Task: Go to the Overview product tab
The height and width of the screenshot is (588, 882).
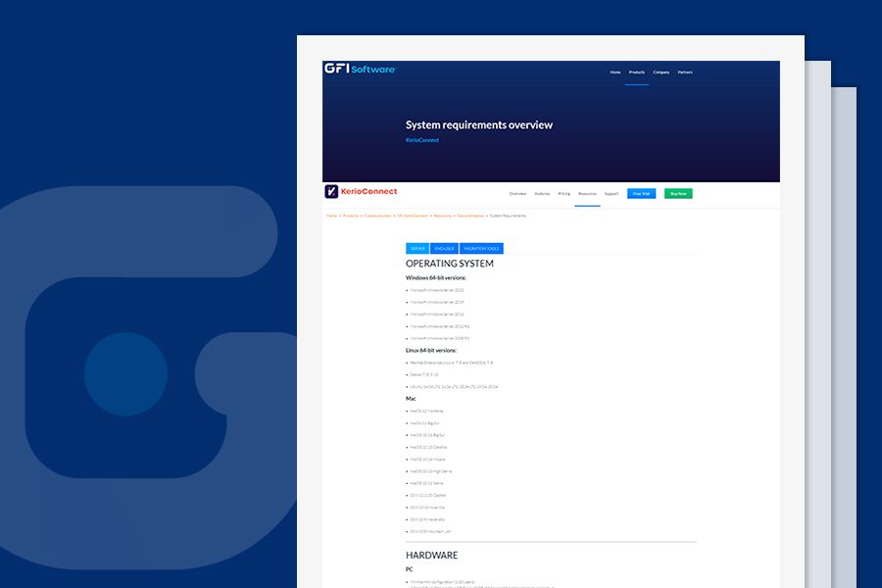Action: (517, 194)
